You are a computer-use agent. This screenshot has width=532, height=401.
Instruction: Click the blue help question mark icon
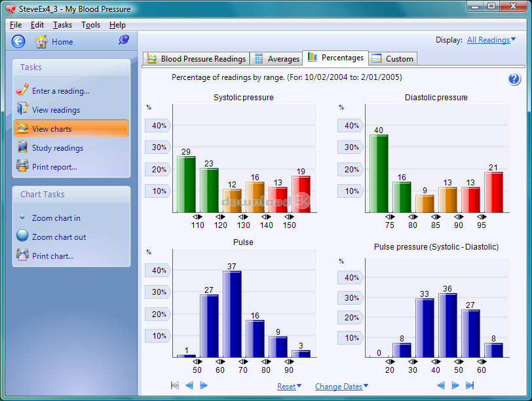coord(514,79)
